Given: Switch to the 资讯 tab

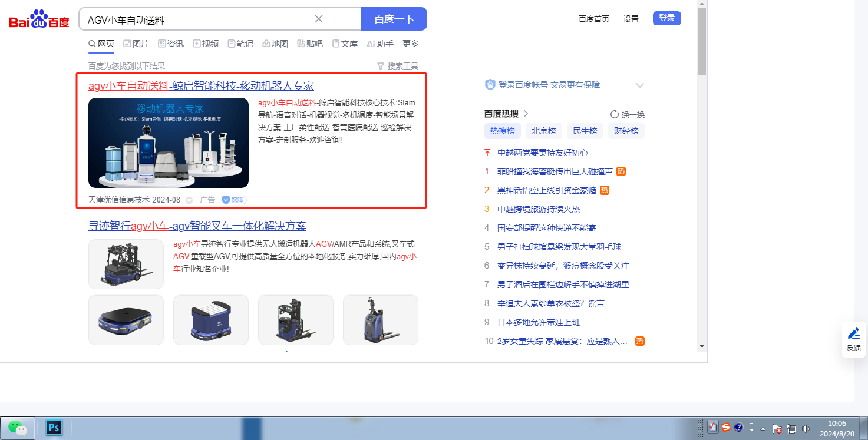Looking at the screenshot, I should point(171,44).
